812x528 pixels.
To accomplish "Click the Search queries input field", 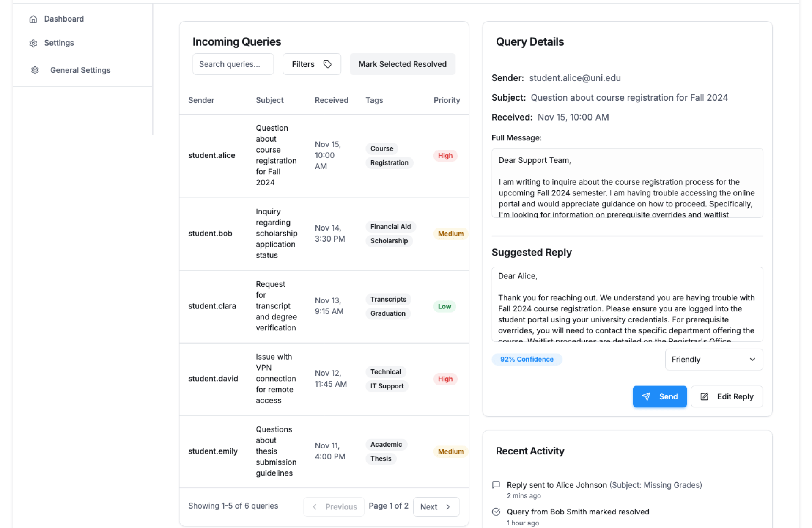I will (x=233, y=64).
